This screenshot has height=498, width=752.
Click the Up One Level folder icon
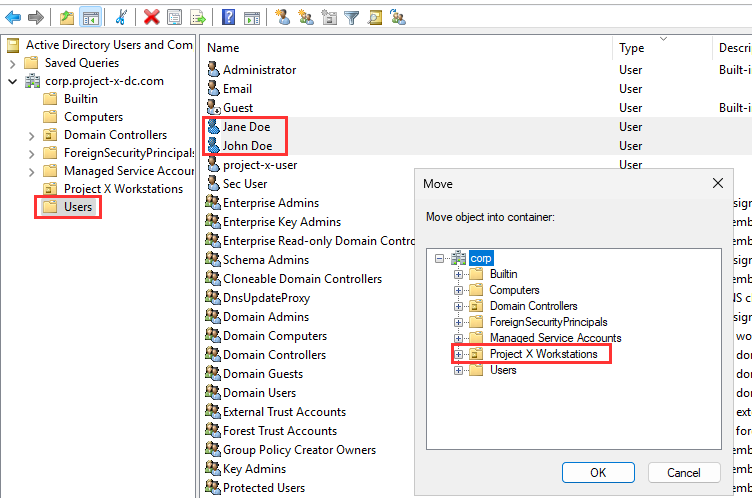coord(66,17)
